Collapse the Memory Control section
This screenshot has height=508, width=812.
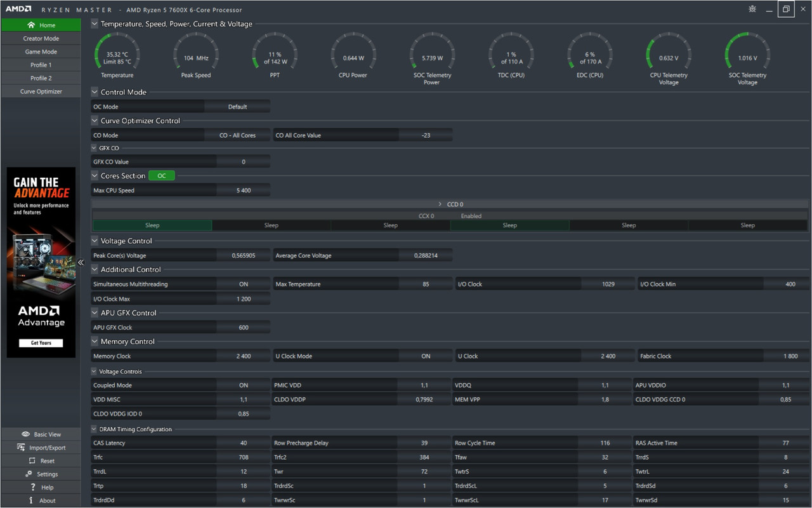pyautogui.click(x=95, y=342)
